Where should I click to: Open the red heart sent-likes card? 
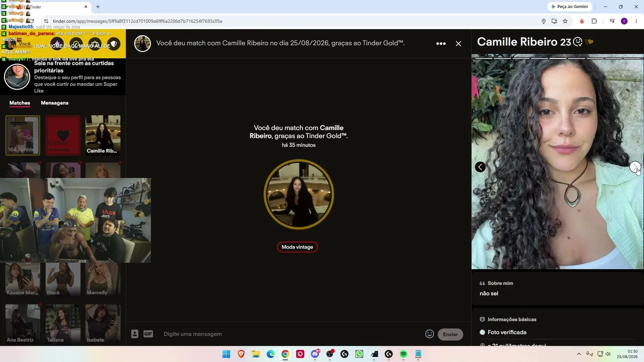tap(63, 135)
